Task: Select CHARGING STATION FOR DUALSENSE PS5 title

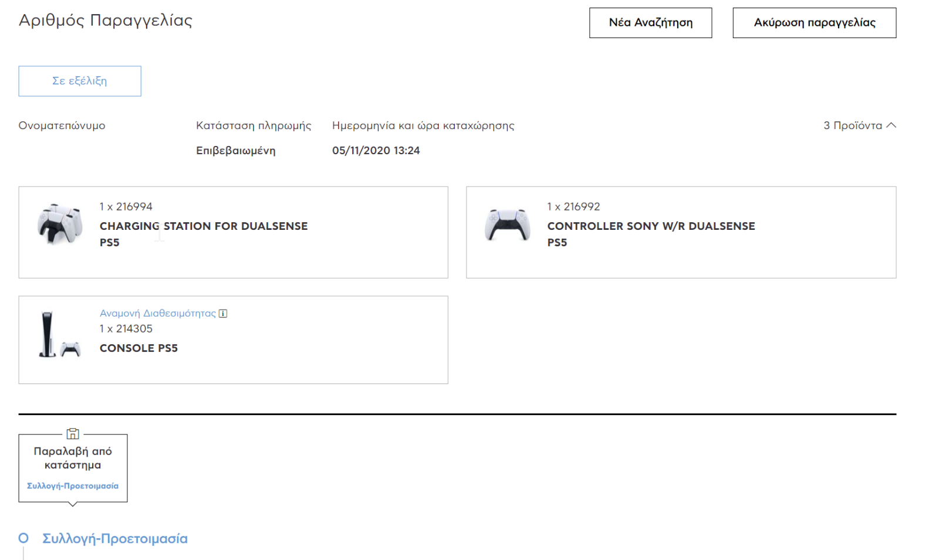Action: coord(204,234)
